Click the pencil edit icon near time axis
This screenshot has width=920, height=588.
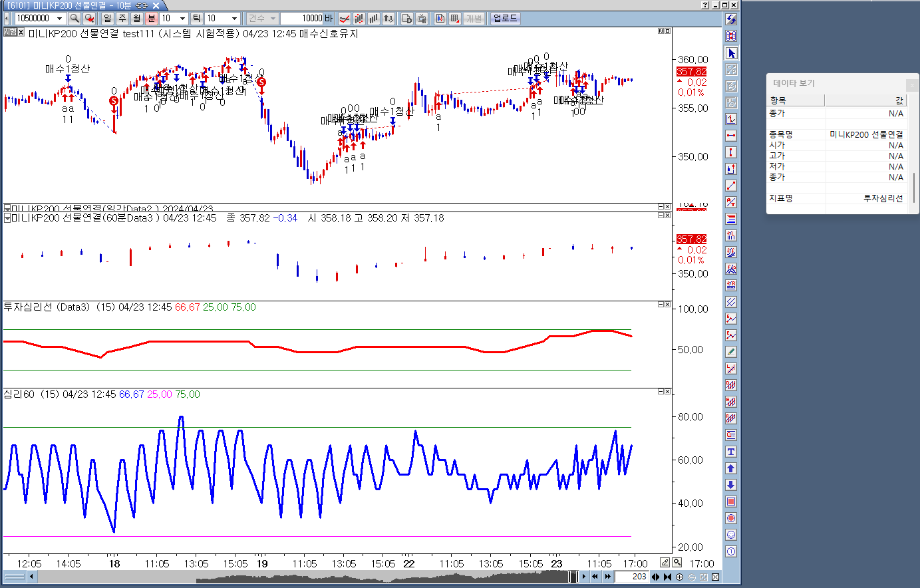coord(665,563)
